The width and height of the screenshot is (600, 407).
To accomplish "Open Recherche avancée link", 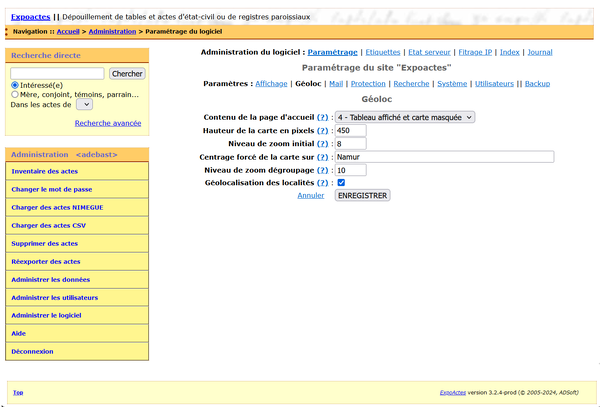I will [108, 123].
